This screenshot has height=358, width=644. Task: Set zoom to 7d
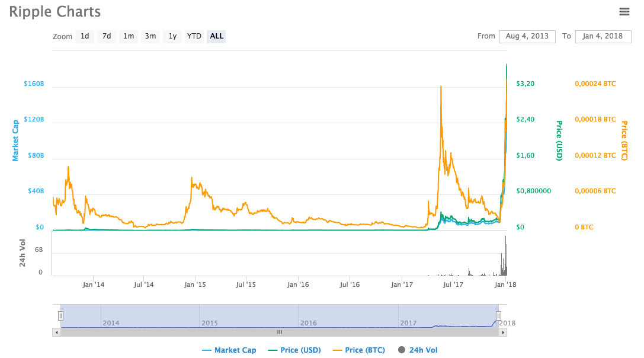coord(107,36)
